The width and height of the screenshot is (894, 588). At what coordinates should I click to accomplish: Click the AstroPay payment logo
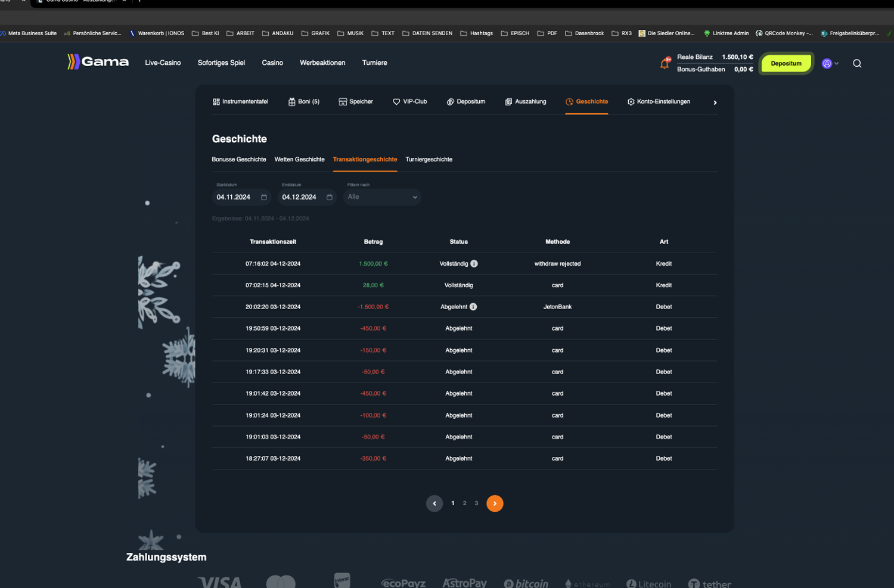(464, 583)
